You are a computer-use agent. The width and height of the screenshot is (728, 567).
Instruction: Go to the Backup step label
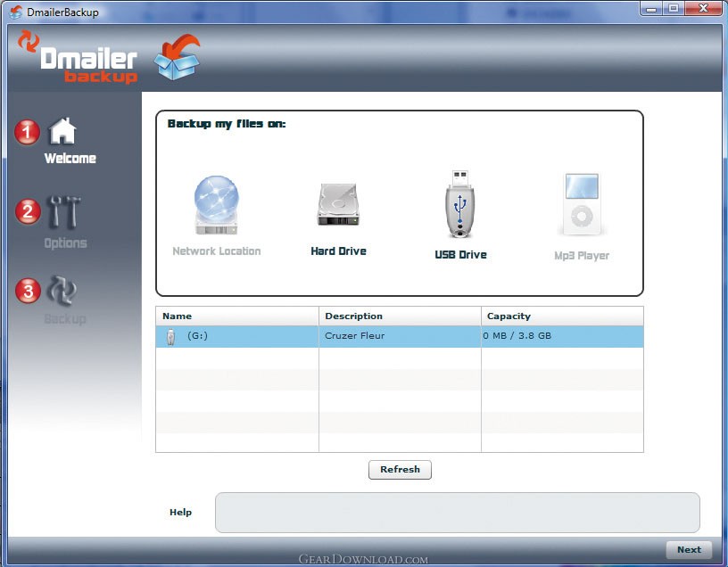pos(65,319)
